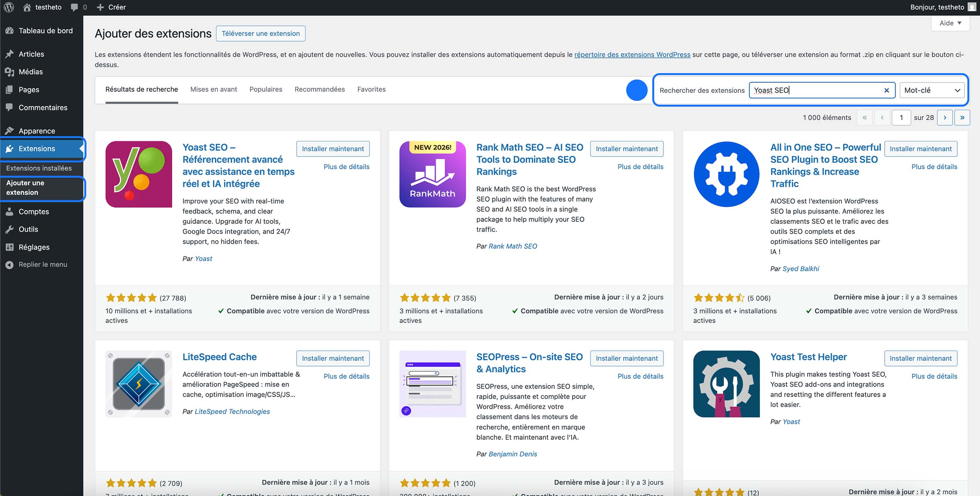Image resolution: width=980 pixels, height=496 pixels.
Task: Clear the search with the X icon
Action: [886, 90]
